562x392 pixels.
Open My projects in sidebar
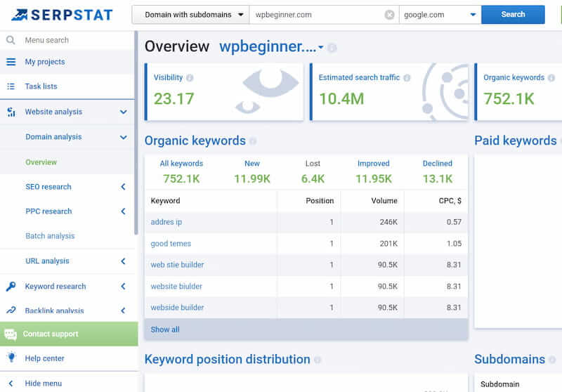click(x=45, y=62)
